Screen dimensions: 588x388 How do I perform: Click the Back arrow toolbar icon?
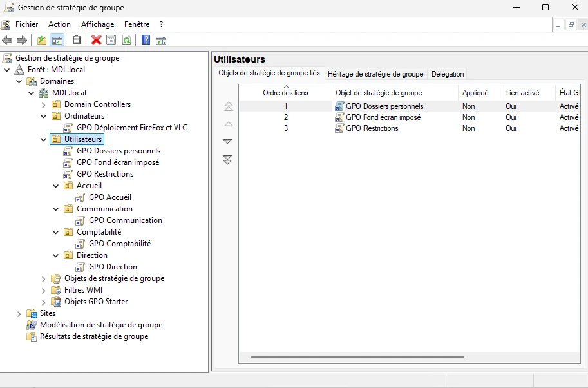coord(7,40)
